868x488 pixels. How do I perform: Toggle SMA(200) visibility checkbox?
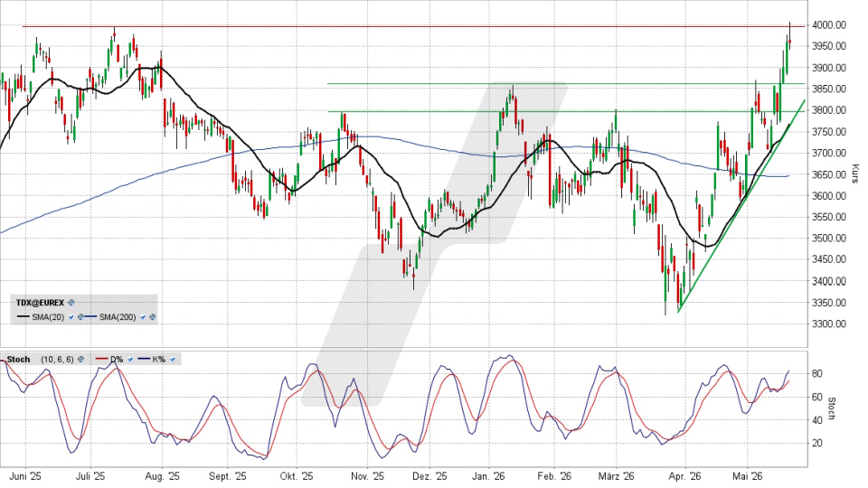pyautogui.click(x=143, y=317)
